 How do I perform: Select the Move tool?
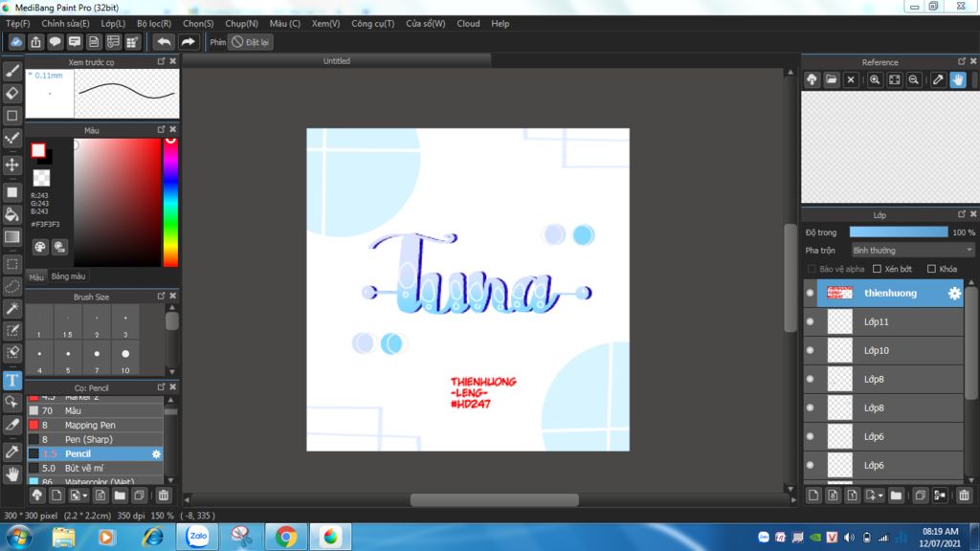coord(11,165)
